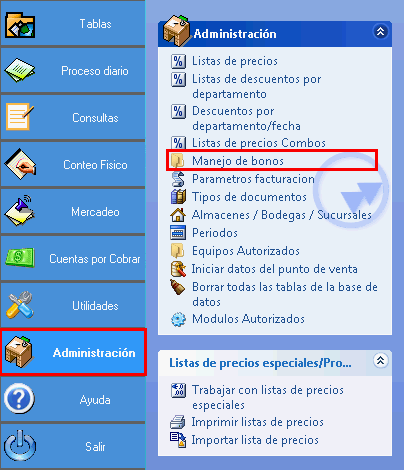Click the Conteo Fisico hand-writing icon
The width and height of the screenshot is (404, 470).
(x=20, y=164)
